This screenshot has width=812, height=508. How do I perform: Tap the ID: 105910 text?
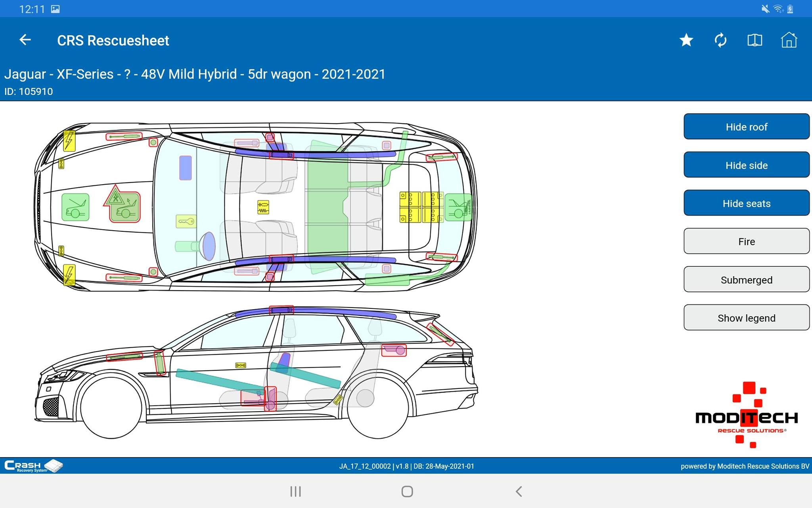coord(29,92)
